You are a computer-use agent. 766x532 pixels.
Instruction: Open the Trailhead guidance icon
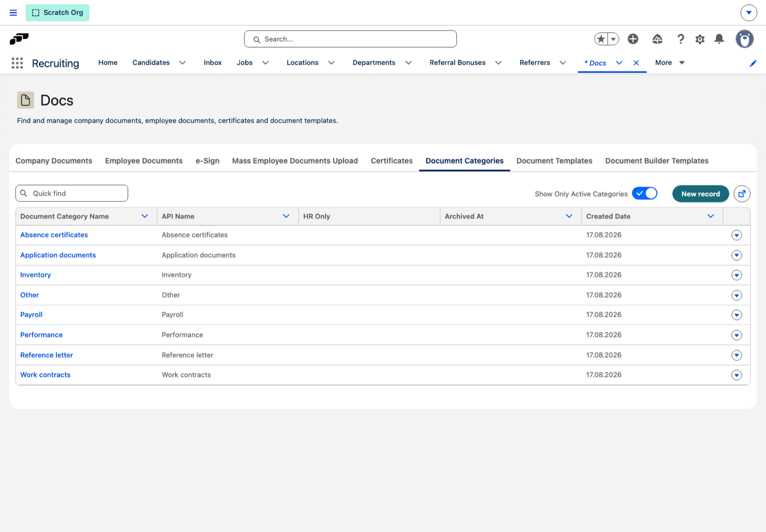[658, 39]
